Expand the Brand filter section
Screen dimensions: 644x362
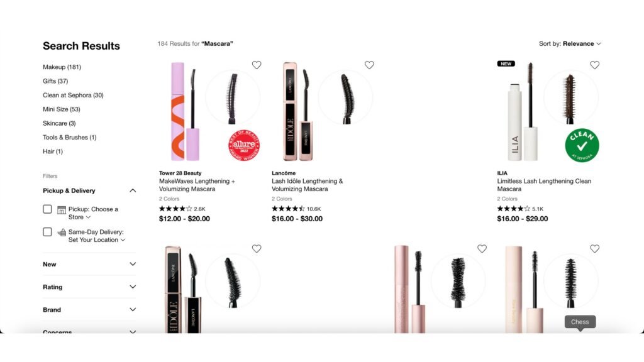(x=89, y=309)
